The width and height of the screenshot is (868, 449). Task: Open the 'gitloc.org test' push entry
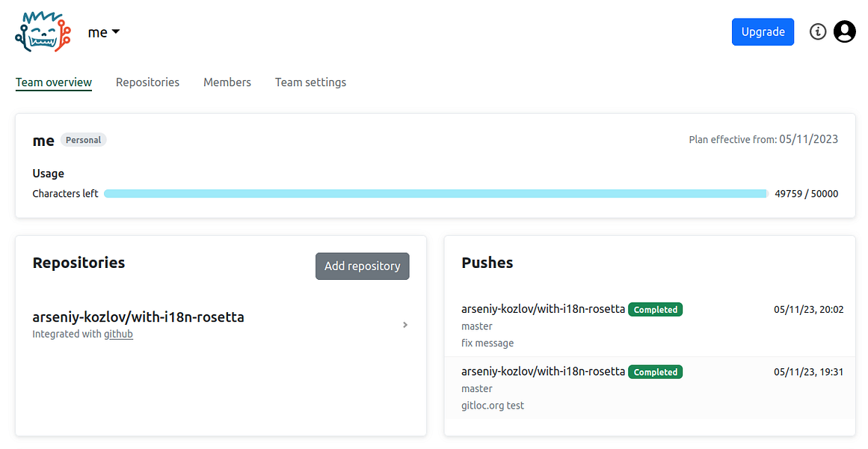coord(493,406)
